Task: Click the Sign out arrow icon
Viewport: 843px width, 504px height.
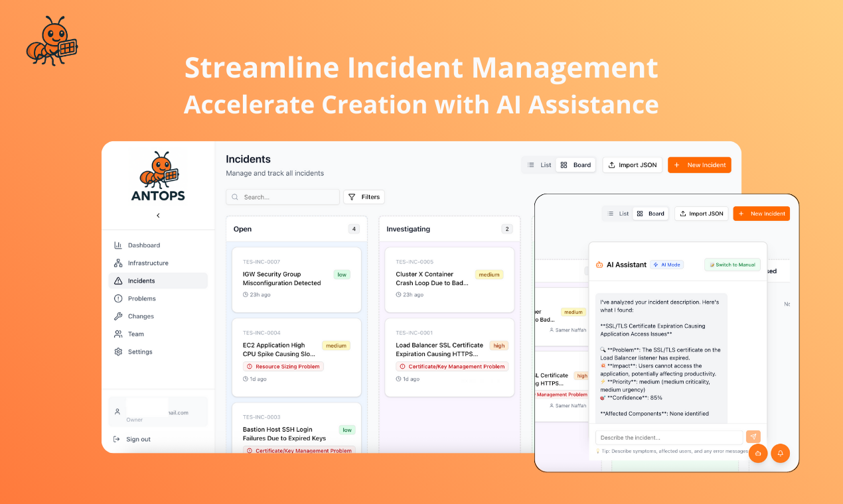Action: pyautogui.click(x=117, y=439)
